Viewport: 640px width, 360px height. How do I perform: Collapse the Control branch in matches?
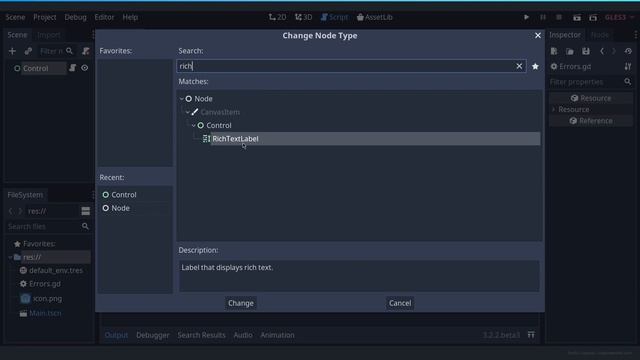click(x=193, y=125)
